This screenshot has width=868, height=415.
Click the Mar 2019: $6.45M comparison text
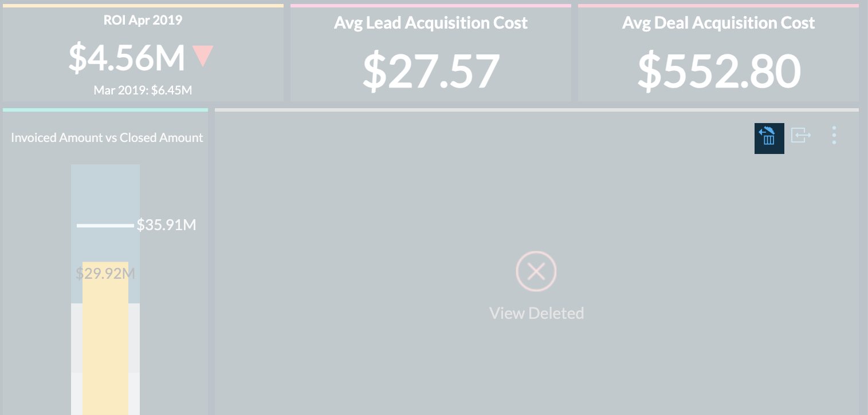143,90
